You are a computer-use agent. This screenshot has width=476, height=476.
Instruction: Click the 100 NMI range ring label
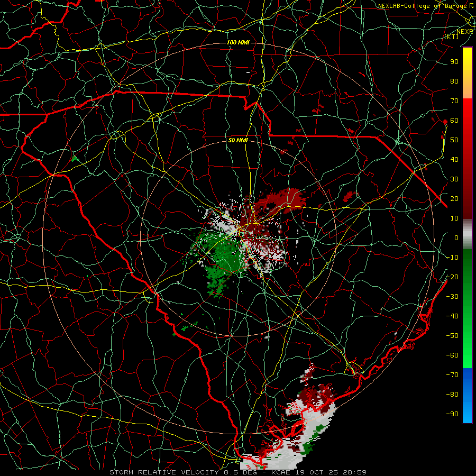[x=238, y=42]
